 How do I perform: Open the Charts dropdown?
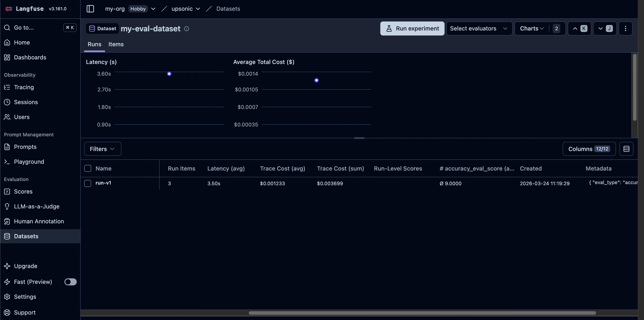click(x=531, y=28)
